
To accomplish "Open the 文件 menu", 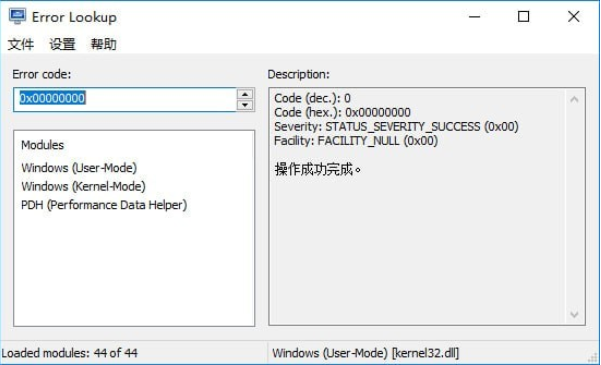I will coord(21,44).
